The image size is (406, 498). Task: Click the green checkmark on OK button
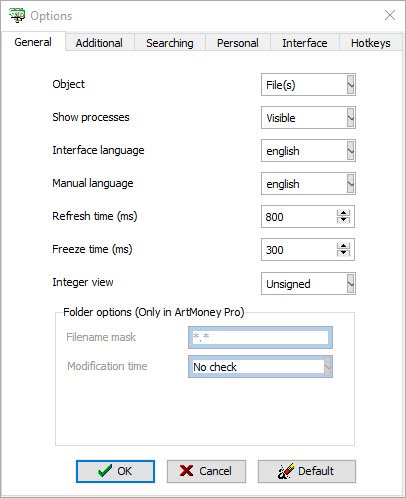(x=105, y=471)
